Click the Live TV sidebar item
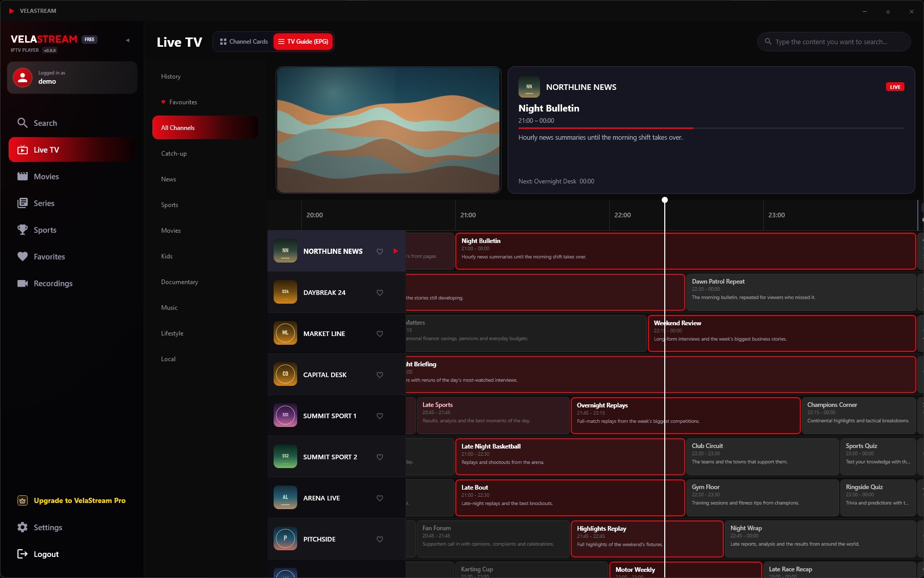 coord(72,150)
